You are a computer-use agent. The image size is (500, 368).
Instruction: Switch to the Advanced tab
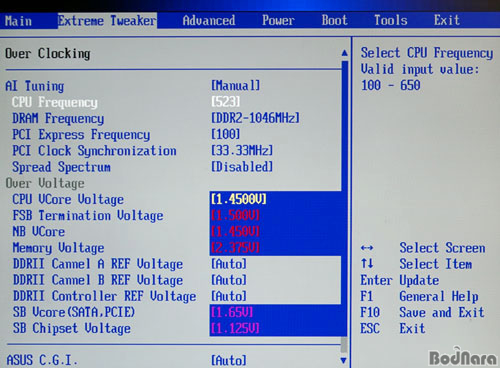(209, 21)
